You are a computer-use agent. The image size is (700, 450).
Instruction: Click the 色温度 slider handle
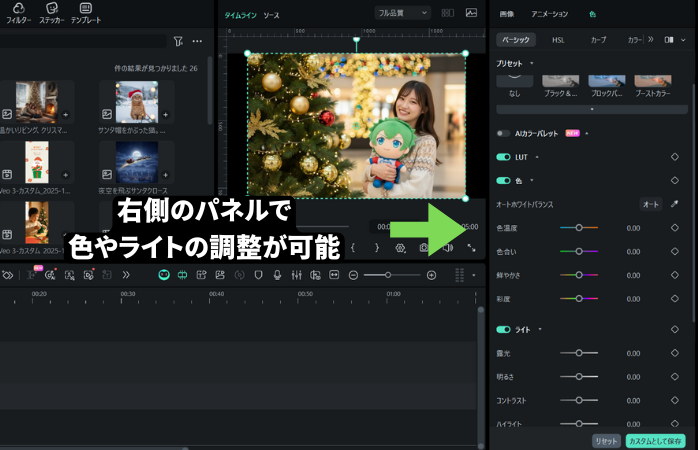(x=579, y=228)
